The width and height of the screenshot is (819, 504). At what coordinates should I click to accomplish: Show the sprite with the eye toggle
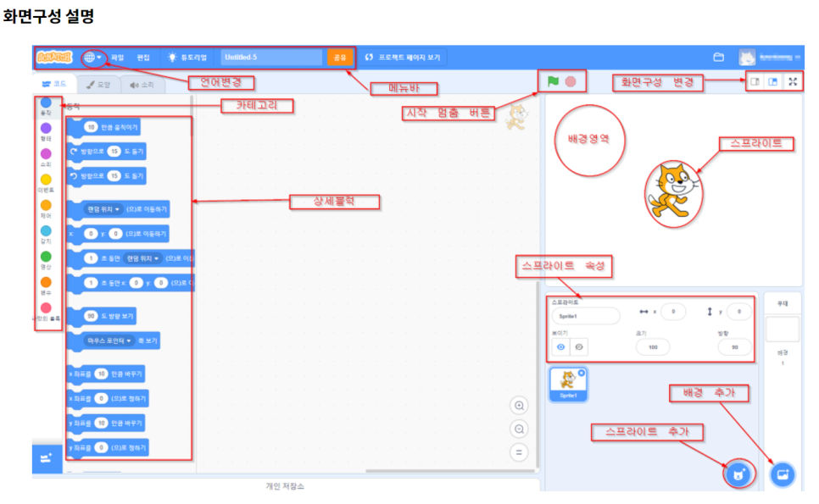tap(561, 347)
